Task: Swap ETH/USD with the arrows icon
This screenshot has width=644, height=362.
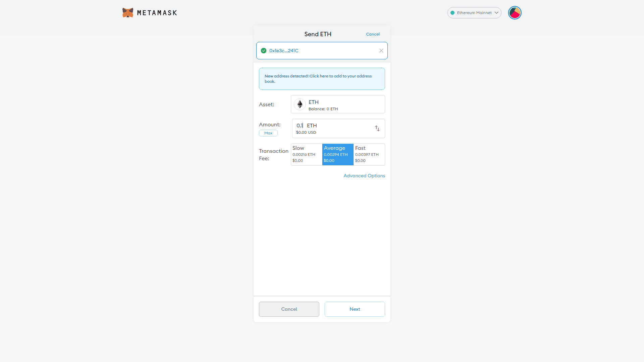Action: (377, 128)
